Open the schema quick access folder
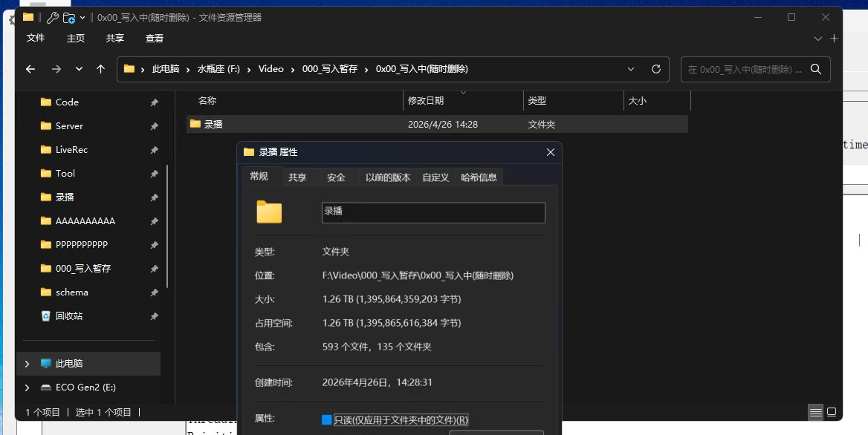Viewport: 868px width, 435px height. click(71, 292)
